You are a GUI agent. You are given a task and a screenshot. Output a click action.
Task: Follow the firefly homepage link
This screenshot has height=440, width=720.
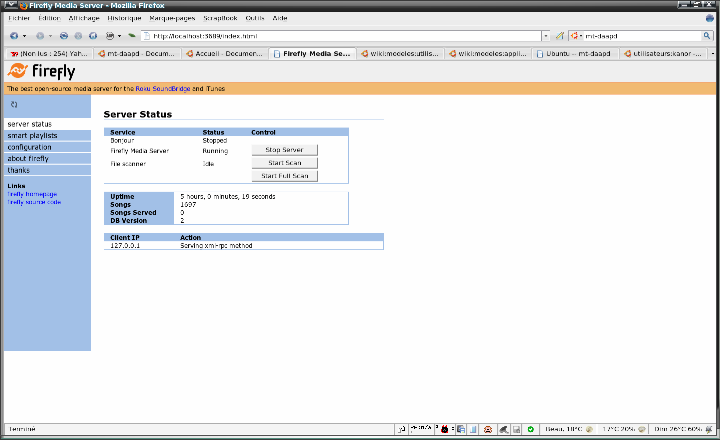pyautogui.click(x=32, y=194)
